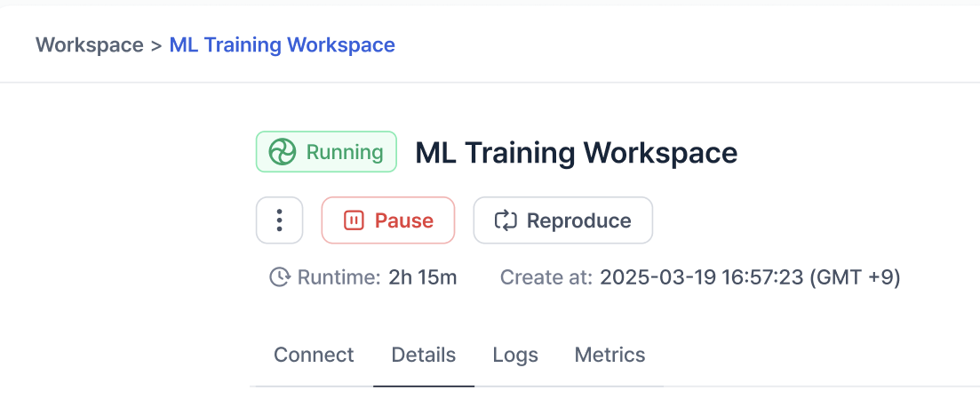Switch to the Connect tab
The height and width of the screenshot is (400, 980).
coord(314,355)
